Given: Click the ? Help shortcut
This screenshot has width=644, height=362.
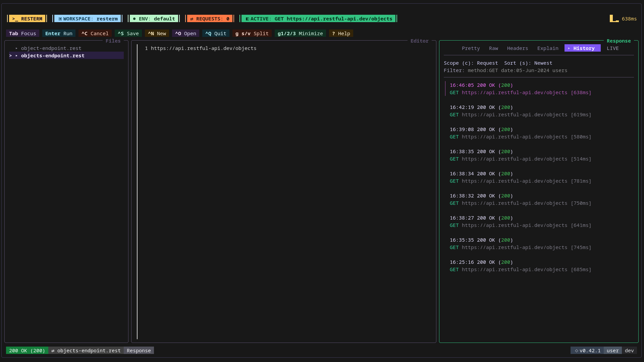Looking at the screenshot, I should pos(341,34).
